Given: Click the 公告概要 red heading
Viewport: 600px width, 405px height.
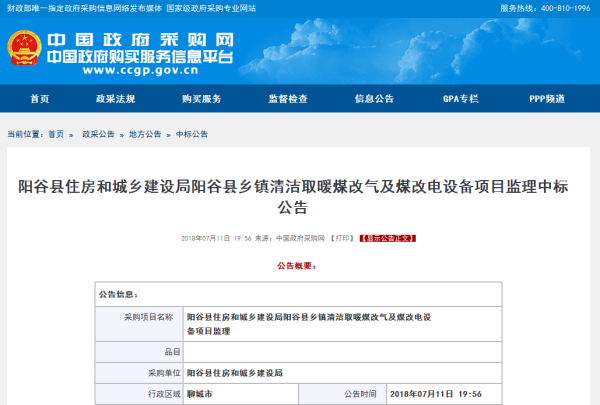Looking at the screenshot, I should [x=297, y=266].
